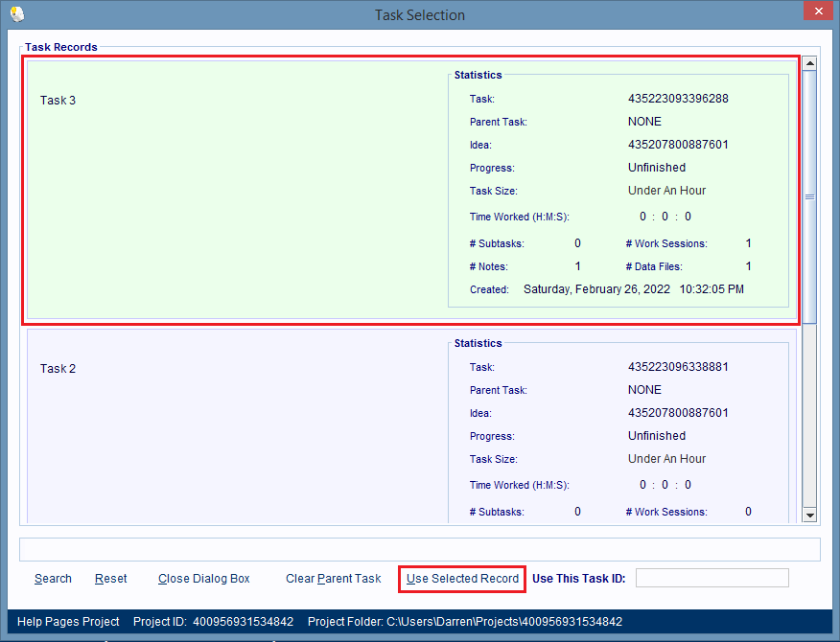Choose Close Dialog Box
840x642 pixels.
pos(203,579)
